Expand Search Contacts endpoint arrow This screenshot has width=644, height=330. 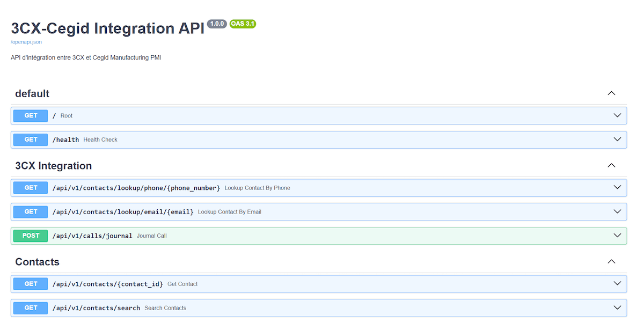617,307
